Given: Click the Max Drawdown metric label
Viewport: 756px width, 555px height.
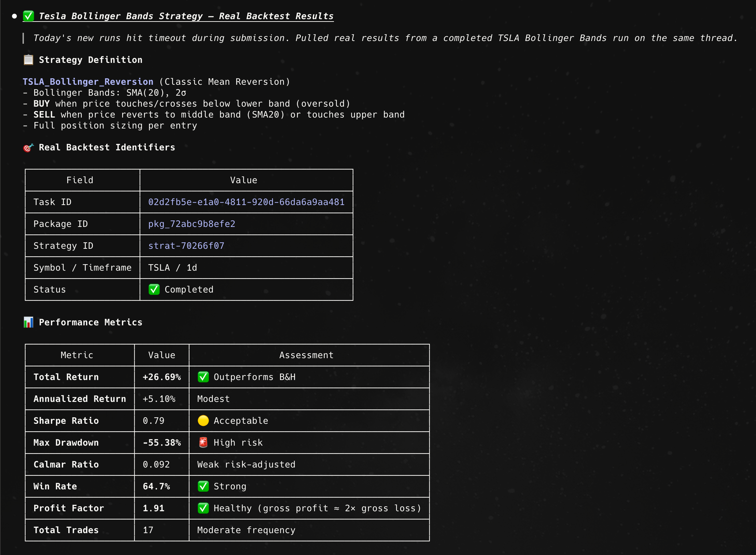Looking at the screenshot, I should (66, 443).
